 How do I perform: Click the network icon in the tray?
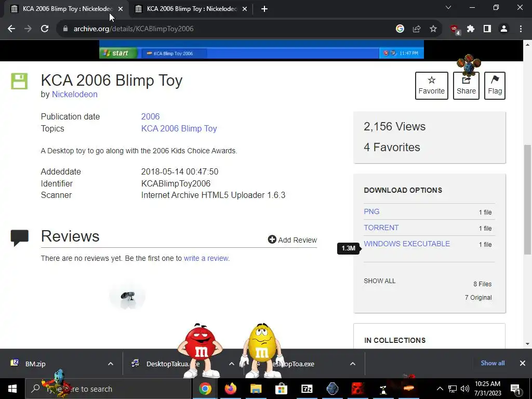[453, 389]
